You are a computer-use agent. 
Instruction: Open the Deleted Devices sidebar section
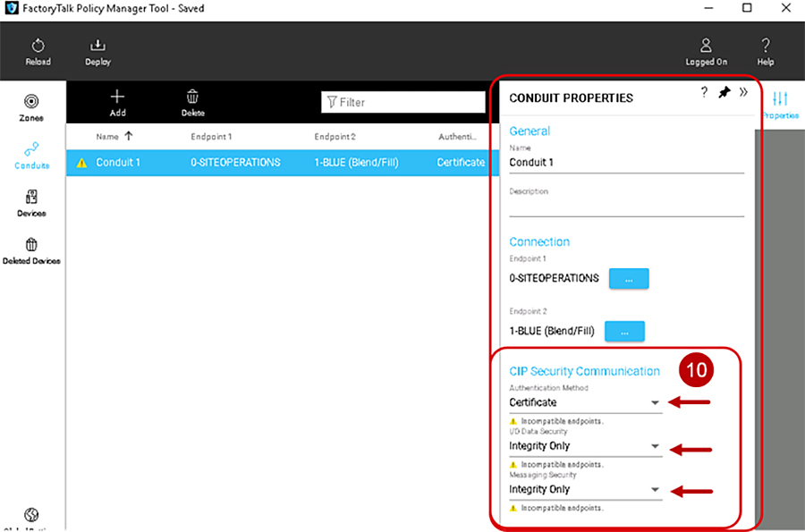[x=31, y=251]
